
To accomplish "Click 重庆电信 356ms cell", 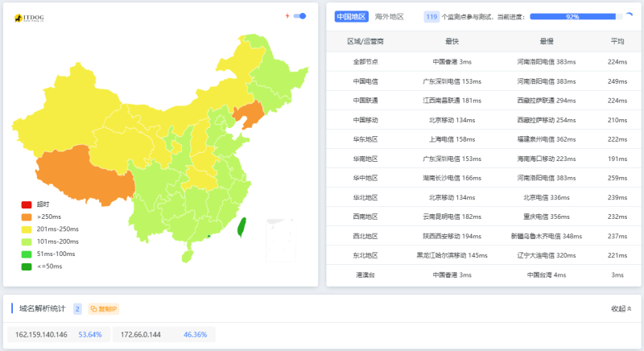I will pyautogui.click(x=547, y=217).
